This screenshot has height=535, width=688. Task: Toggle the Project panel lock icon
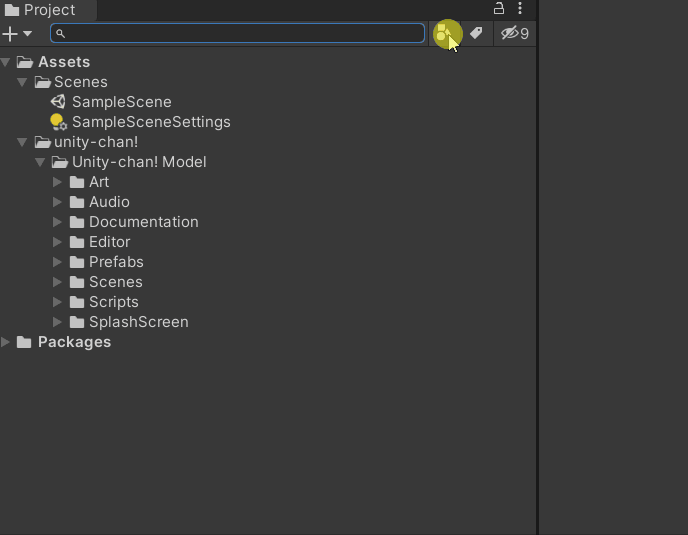499,8
